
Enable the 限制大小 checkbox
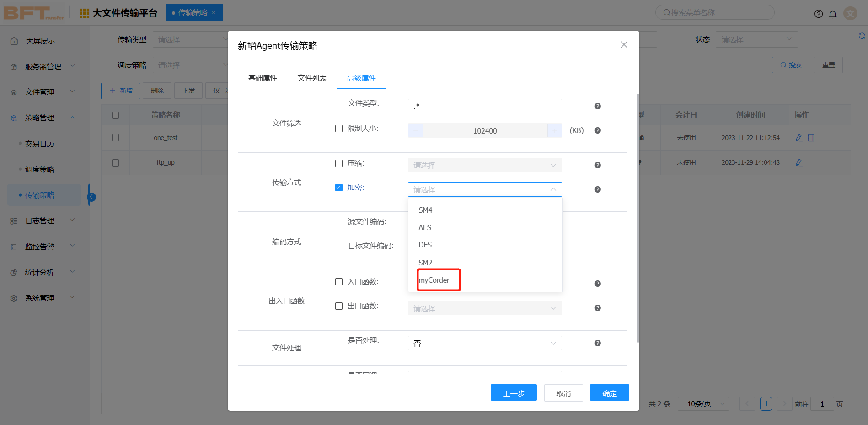pos(339,129)
